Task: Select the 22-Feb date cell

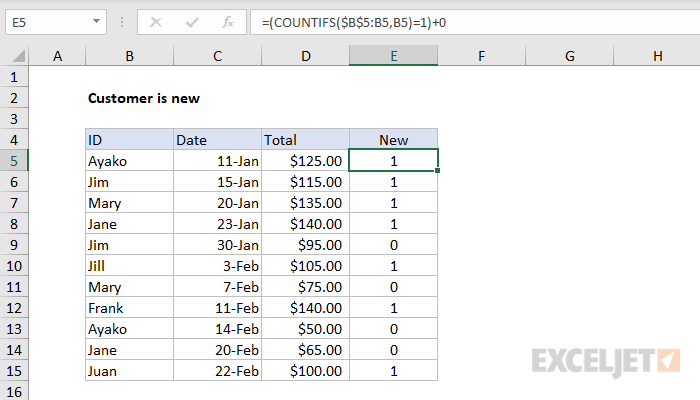Action: pyautogui.click(x=217, y=371)
